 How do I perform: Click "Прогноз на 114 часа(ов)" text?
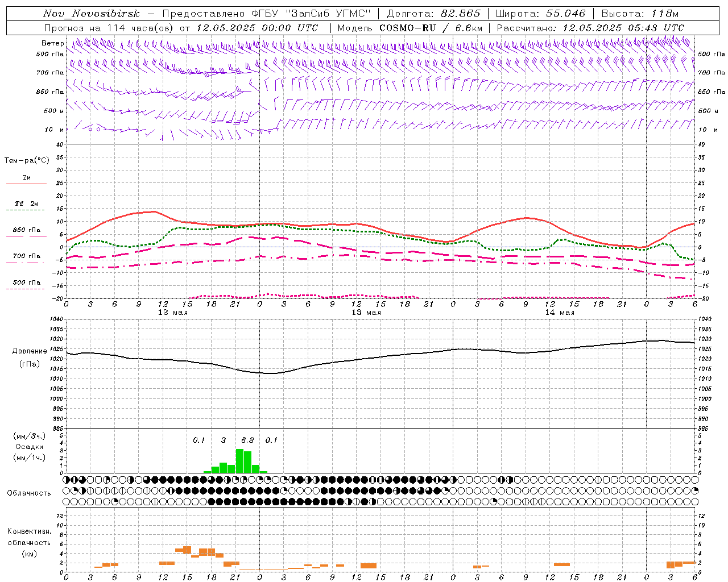coord(109,28)
